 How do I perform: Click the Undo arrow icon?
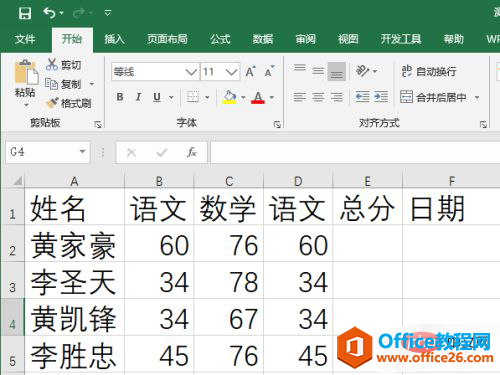[49, 13]
